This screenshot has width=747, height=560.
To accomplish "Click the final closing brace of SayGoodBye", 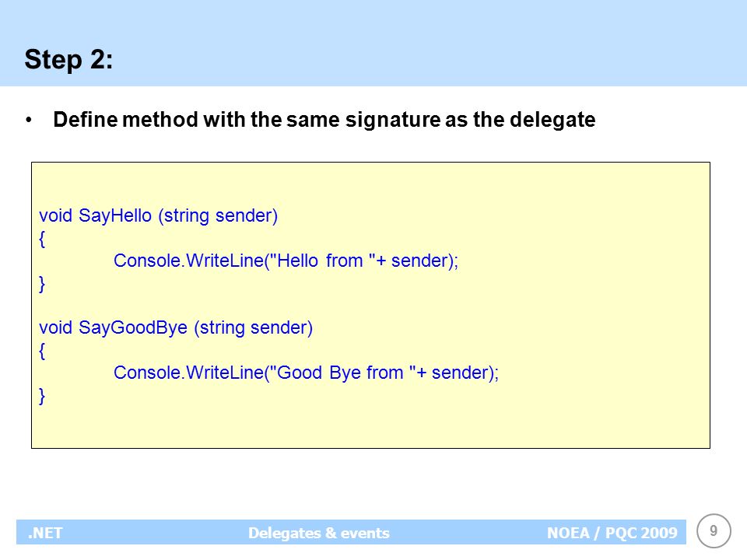I will click(x=42, y=396).
